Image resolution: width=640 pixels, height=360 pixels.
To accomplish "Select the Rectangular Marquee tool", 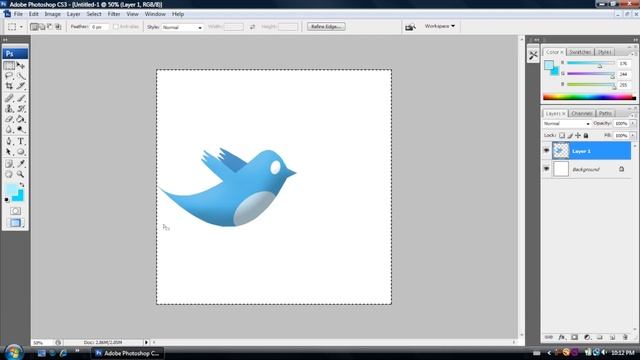I will [x=9, y=65].
